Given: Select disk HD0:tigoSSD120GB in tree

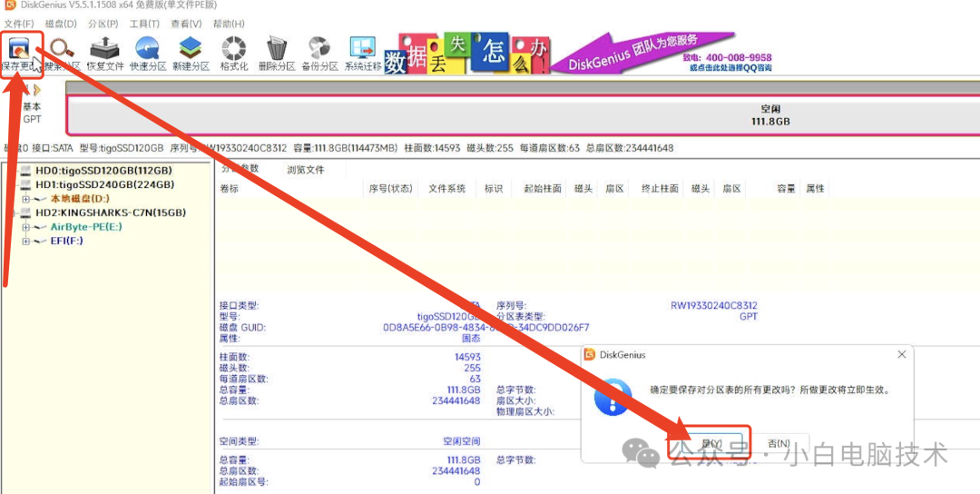Looking at the screenshot, I should click(103, 170).
